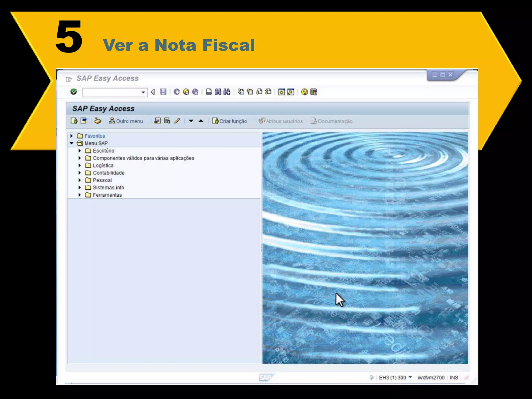Click the red Cancel icon in the toolbar
The width and height of the screenshot is (532, 399).
[x=195, y=92]
